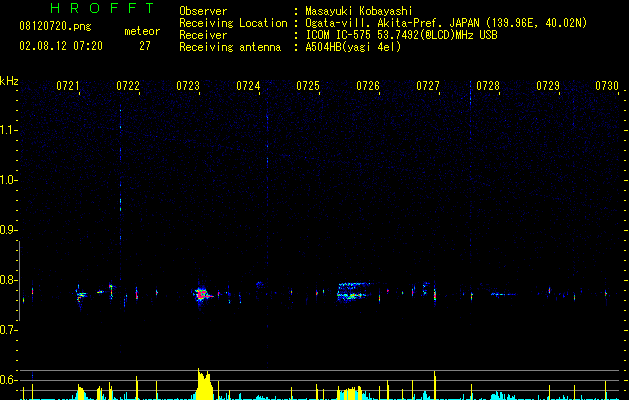629x400 pixels.
Task: Click the 0724 time marker
Action: [248, 86]
